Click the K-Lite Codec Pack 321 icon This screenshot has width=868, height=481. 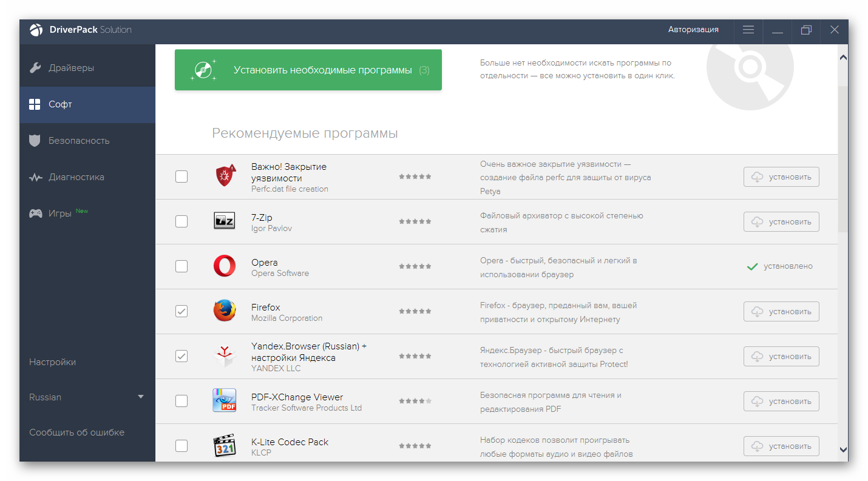225,445
